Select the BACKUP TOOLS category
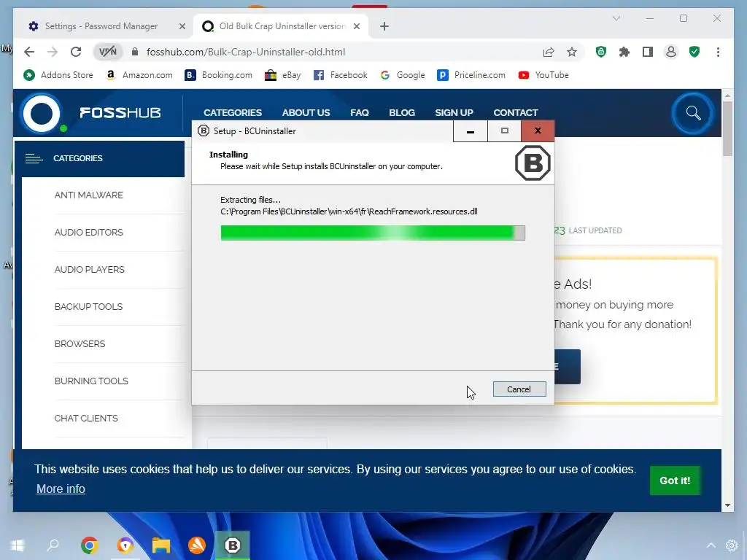747x560 pixels. pyautogui.click(x=88, y=307)
